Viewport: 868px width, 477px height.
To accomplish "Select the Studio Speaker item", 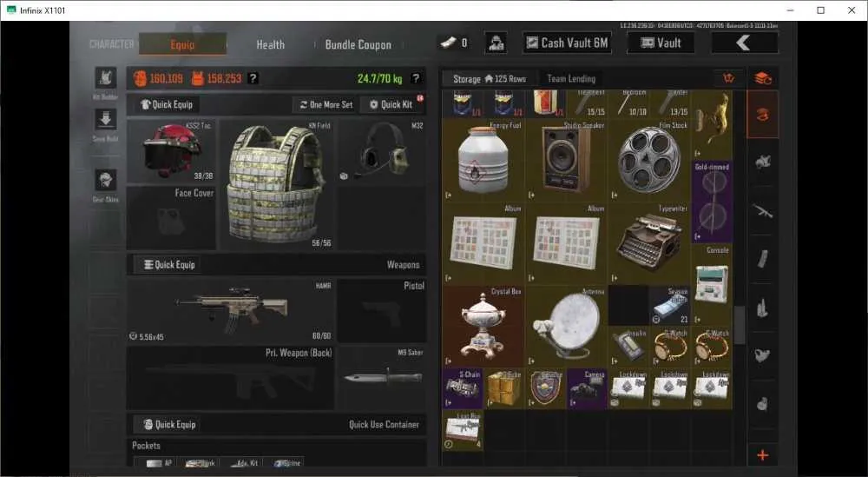I will 566,160.
